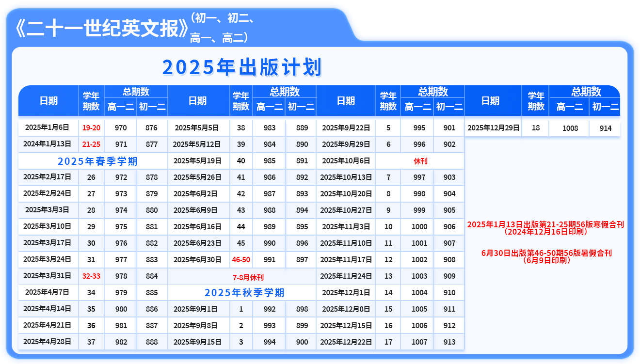This screenshot has height=364, width=640.
Task: Click the date "2025年11月17日"
Action: 346,260
